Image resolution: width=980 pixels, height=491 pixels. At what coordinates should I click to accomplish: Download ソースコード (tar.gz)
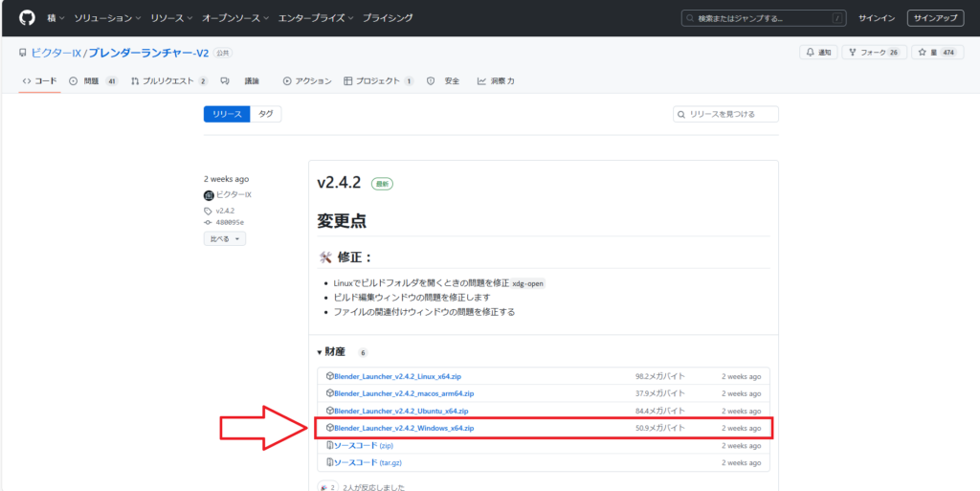point(367,463)
